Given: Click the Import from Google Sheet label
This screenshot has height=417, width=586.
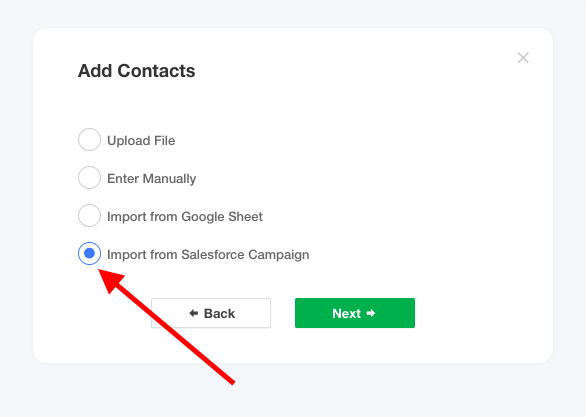Looking at the screenshot, I should [x=185, y=216].
